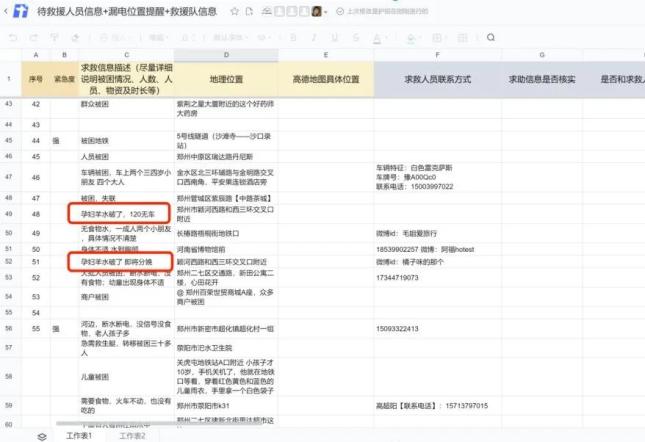
Task: Select column D header
Action: (x=226, y=54)
